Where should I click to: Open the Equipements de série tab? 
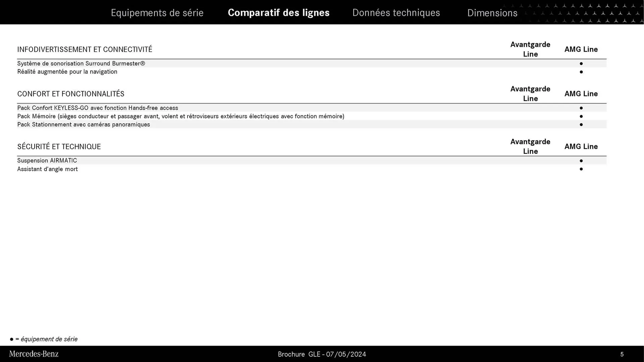[157, 13]
